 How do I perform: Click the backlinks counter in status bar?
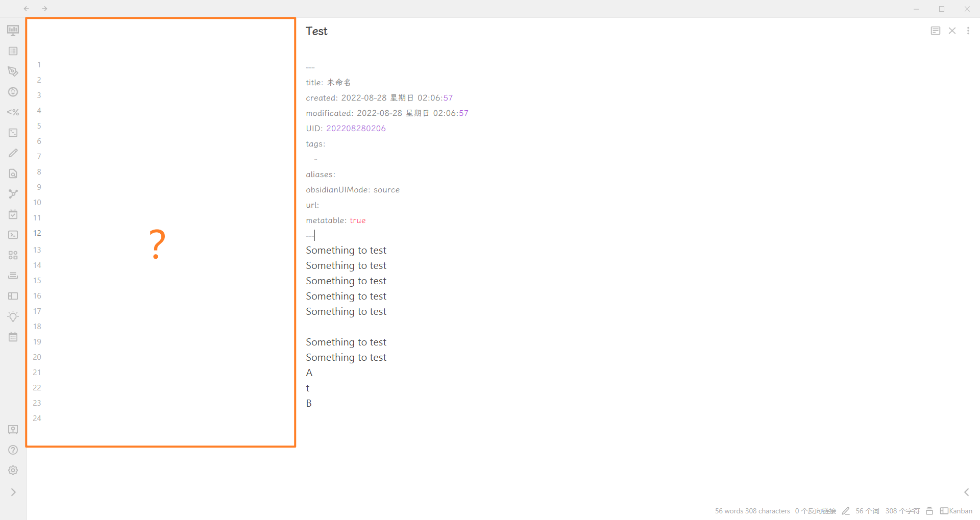(x=815, y=511)
